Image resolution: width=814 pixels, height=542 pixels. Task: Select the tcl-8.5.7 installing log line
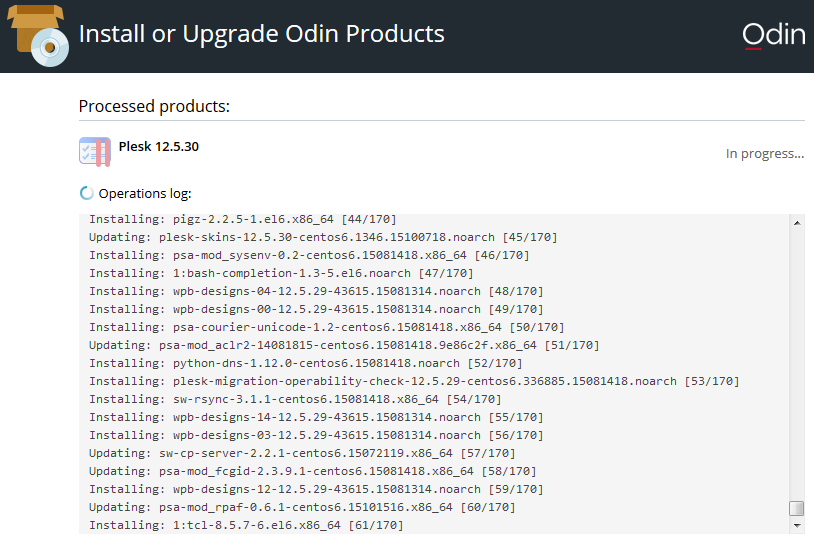(246, 525)
